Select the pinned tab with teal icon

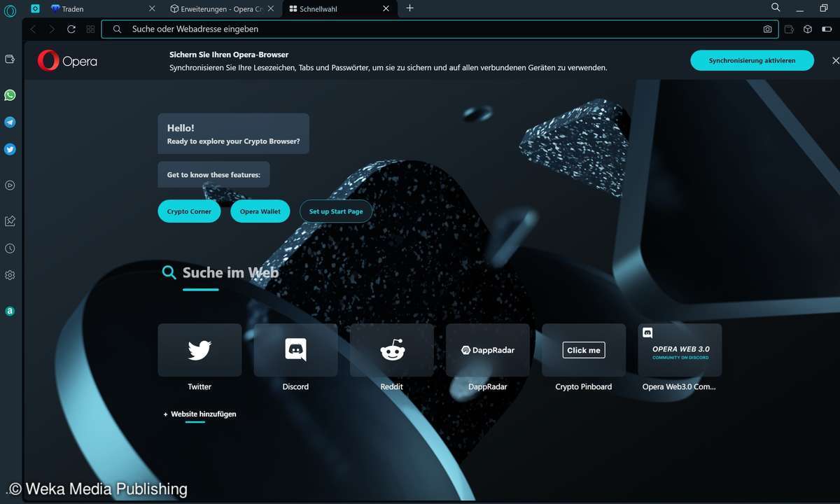pyautogui.click(x=36, y=8)
